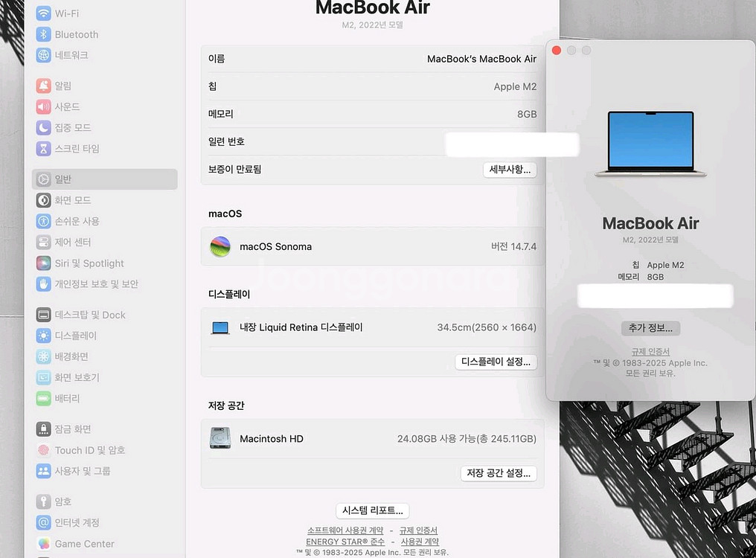
Task: Open 사용자 및 그룹 people icon
Action: pos(43,471)
